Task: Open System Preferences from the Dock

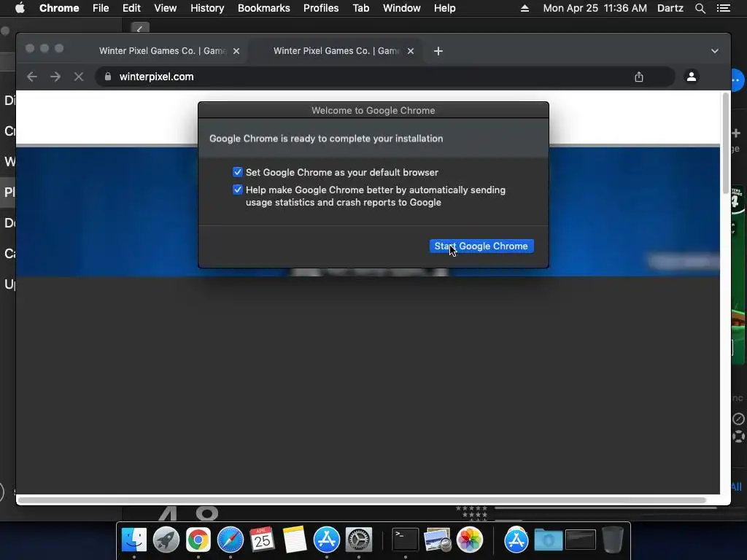Action: click(x=358, y=540)
